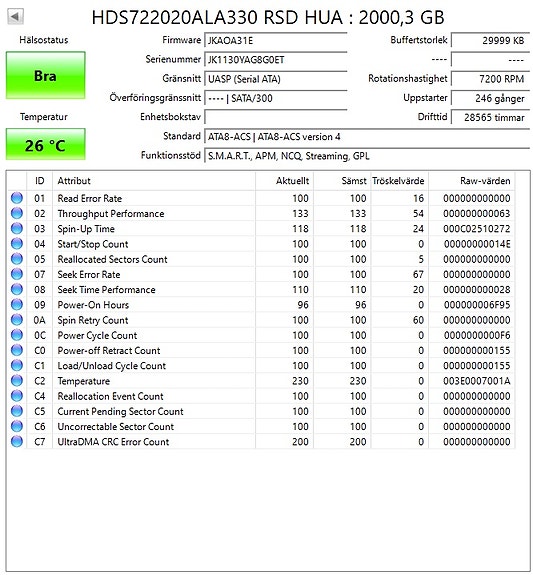This screenshot has height=575, width=533.
Task: Click raw value 003E0007001A
Action: coord(477,381)
